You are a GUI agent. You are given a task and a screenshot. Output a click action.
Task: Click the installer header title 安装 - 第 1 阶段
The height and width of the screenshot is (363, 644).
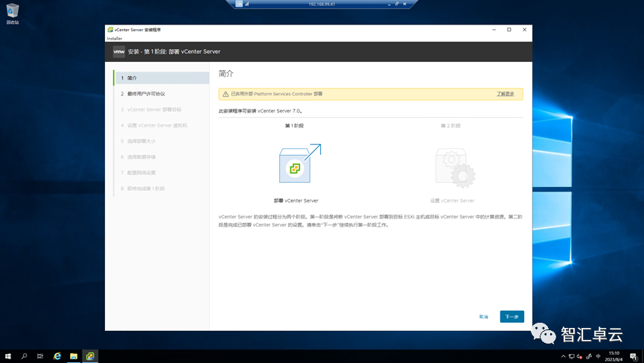173,51
